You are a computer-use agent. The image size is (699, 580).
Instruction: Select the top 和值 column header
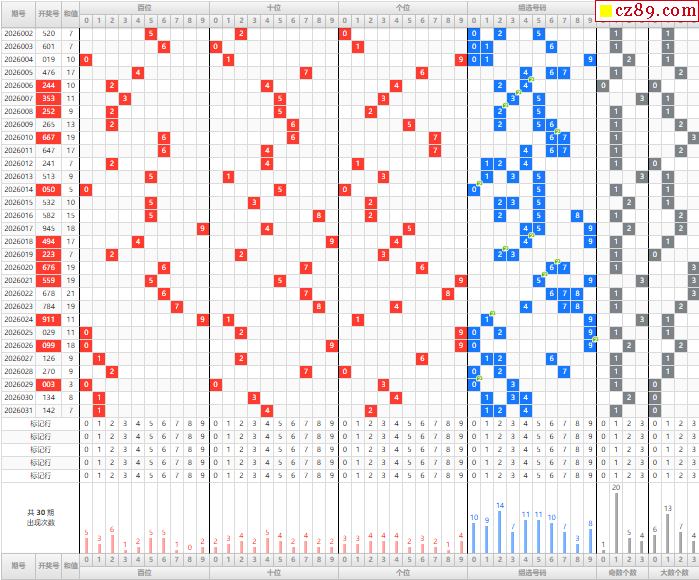(x=70, y=13)
